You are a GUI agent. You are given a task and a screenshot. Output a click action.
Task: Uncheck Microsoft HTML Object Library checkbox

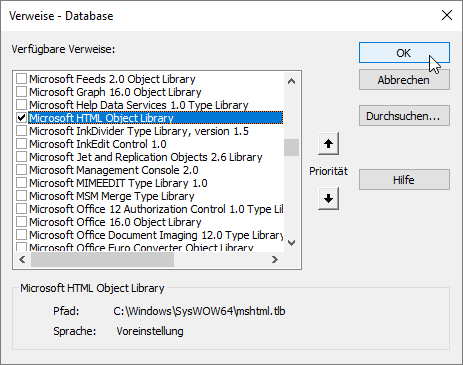pyautogui.click(x=22, y=118)
